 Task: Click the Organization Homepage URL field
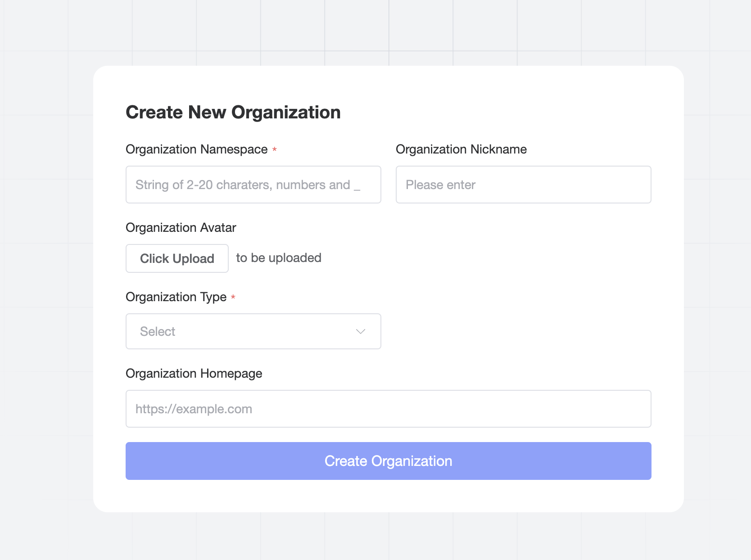click(388, 409)
